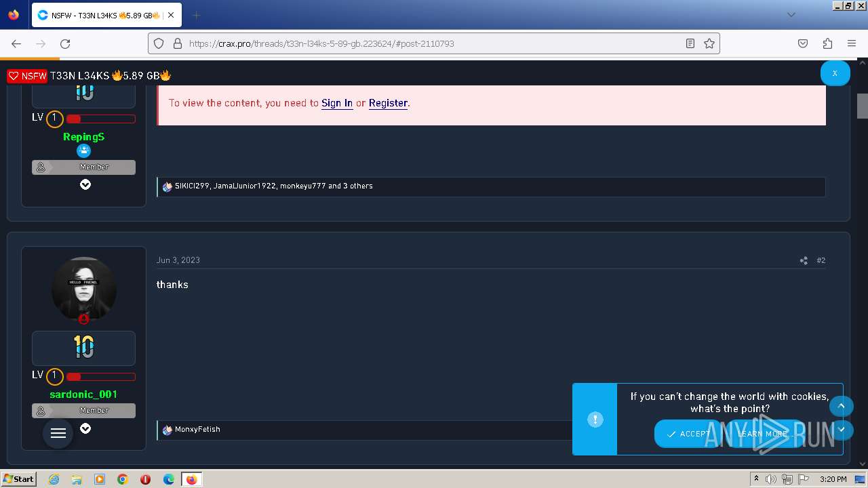Show hidden system tray icons arrow
The image size is (868, 488).
[756, 479]
